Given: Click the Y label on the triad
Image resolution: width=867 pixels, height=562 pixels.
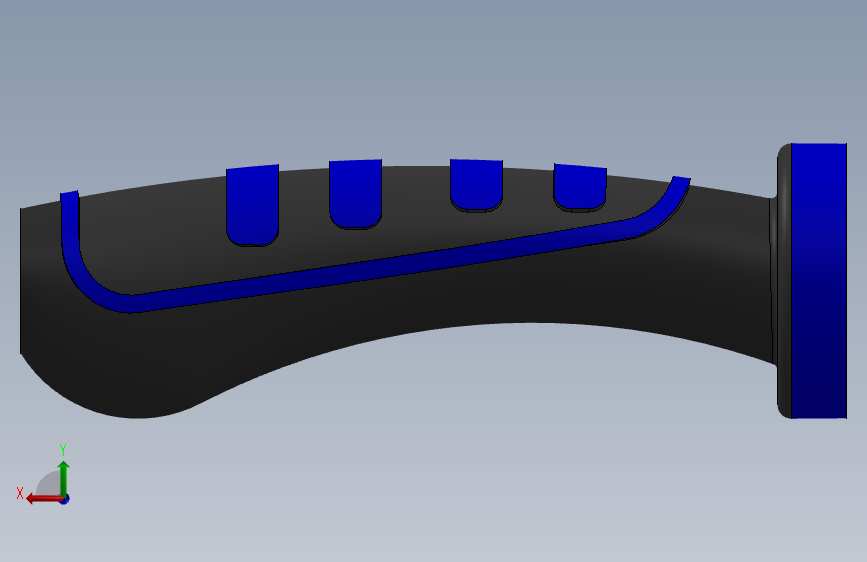Looking at the screenshot, I should pyautogui.click(x=63, y=450).
